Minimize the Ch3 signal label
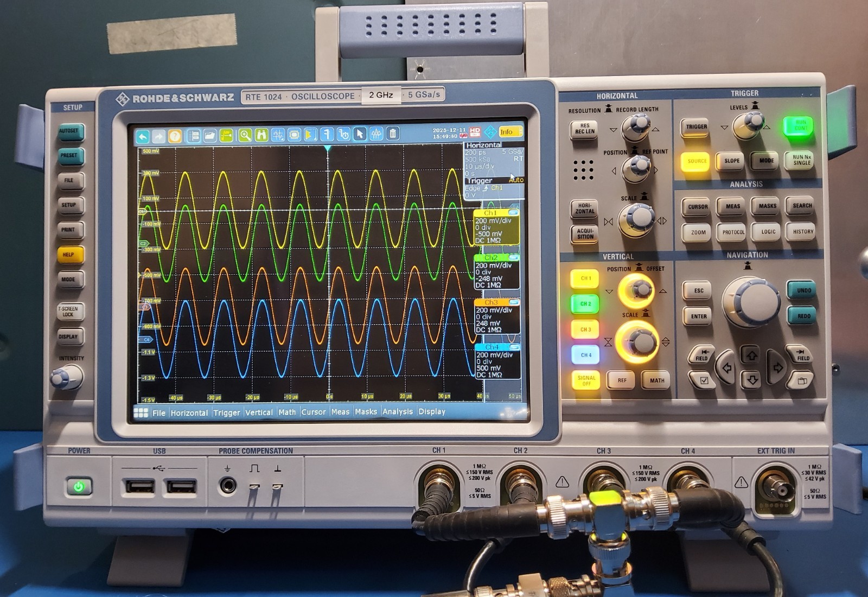 click(513, 302)
